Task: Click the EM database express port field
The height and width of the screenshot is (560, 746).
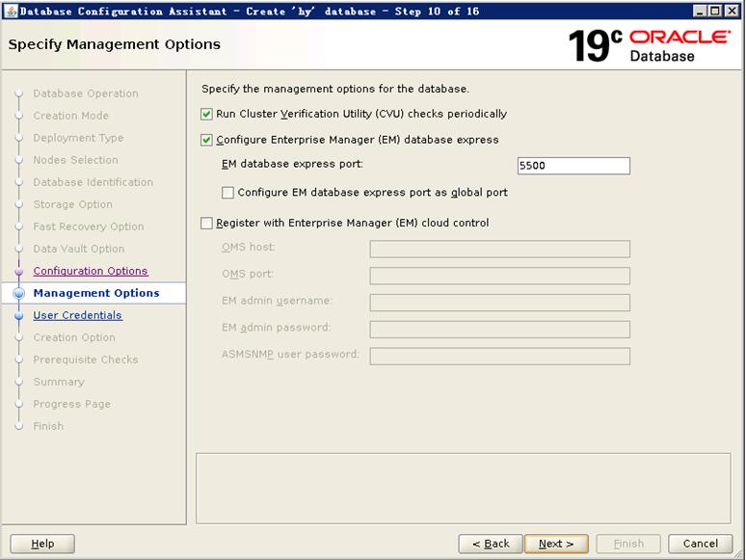Action: coord(573,166)
